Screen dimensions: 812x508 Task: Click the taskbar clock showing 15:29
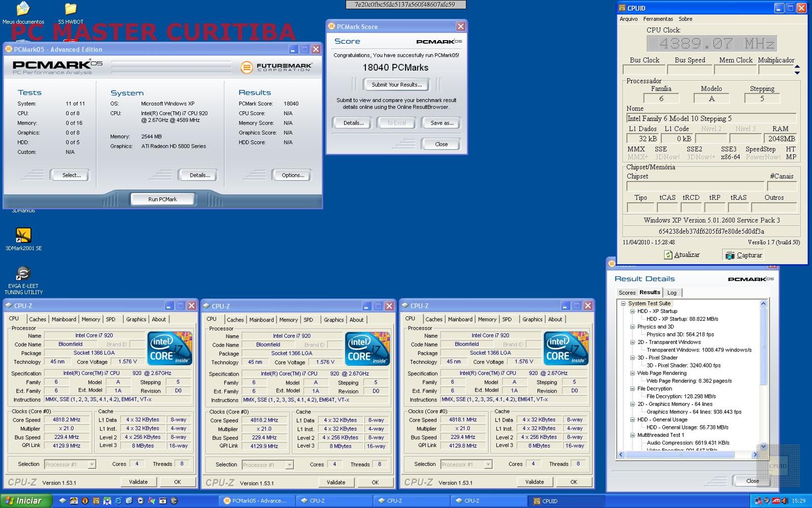[798, 501]
